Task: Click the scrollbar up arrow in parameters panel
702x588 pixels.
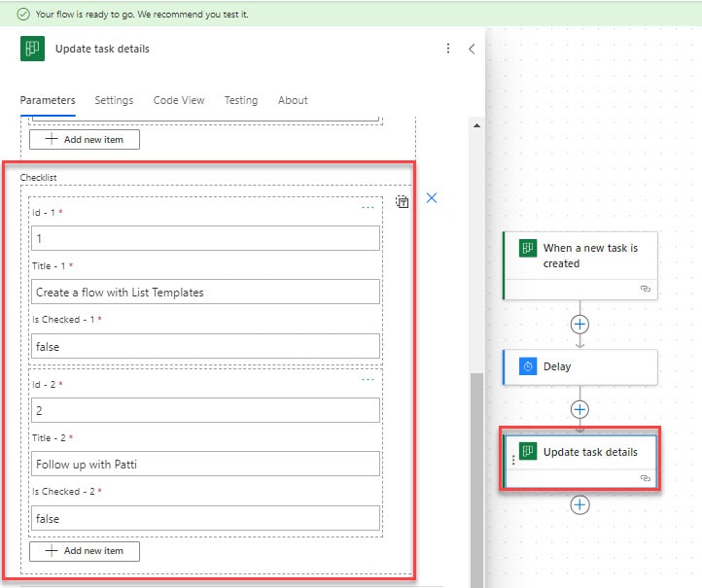Action: tap(476, 125)
